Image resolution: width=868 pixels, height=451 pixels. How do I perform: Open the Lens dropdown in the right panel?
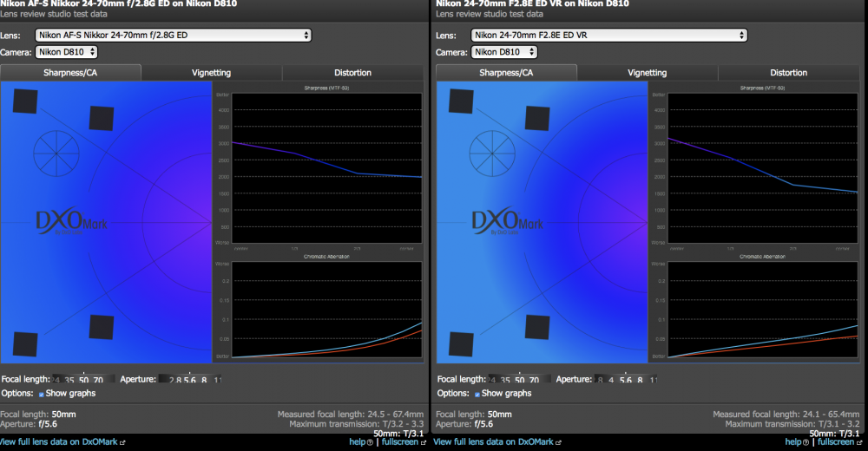609,35
